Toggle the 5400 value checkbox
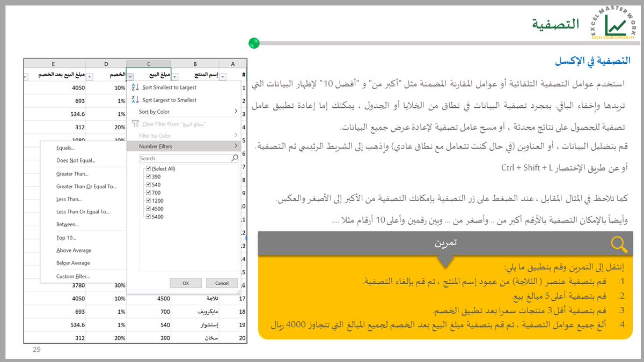Screen dimensions: 644x362 click(x=148, y=217)
